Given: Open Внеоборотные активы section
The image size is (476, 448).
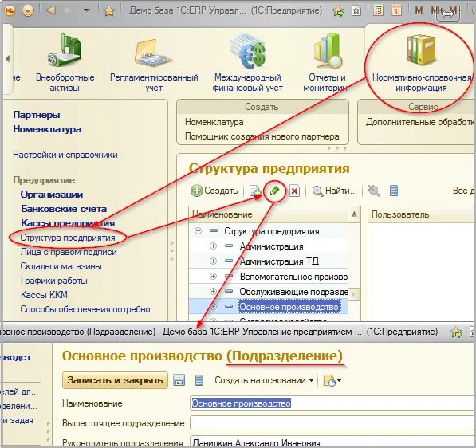Looking at the screenshot, I should (65, 63).
